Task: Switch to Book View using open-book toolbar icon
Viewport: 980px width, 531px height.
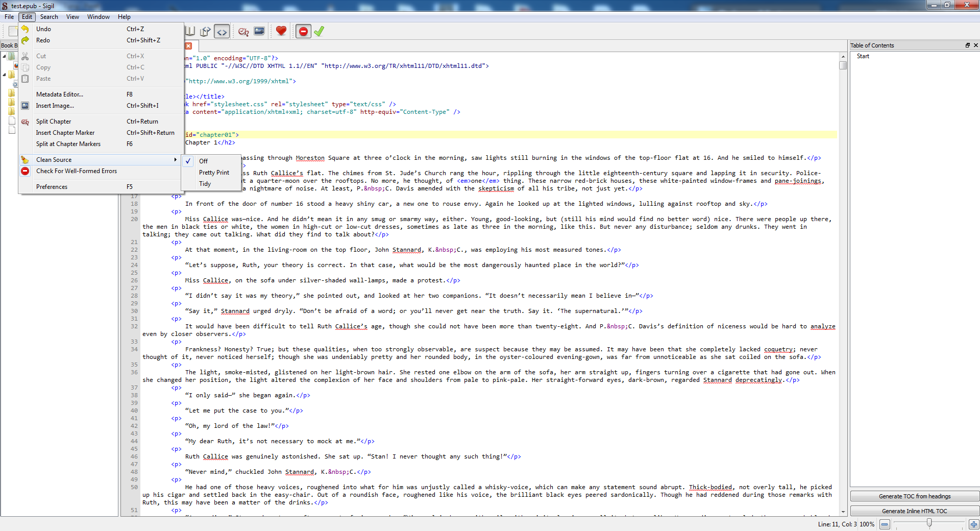Action: [190, 32]
